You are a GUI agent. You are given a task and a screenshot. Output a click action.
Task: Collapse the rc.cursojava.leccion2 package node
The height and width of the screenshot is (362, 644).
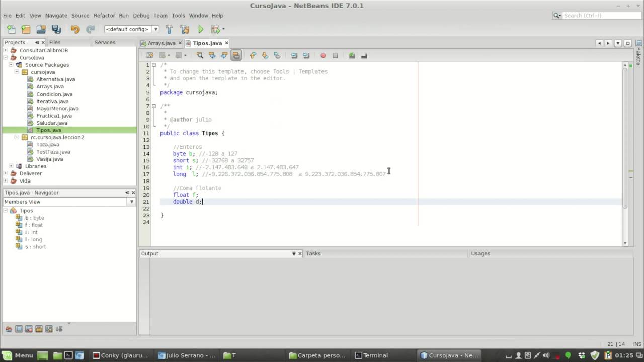[x=17, y=137]
